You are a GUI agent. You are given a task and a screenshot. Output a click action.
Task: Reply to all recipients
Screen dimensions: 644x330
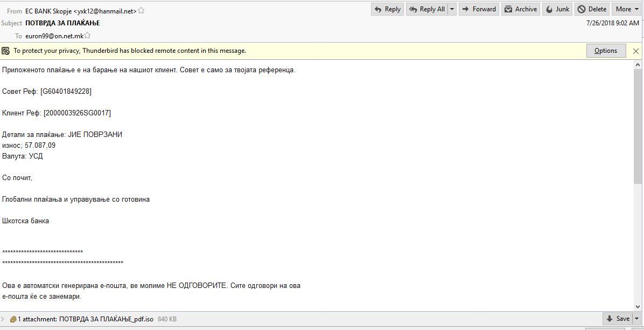pos(427,9)
